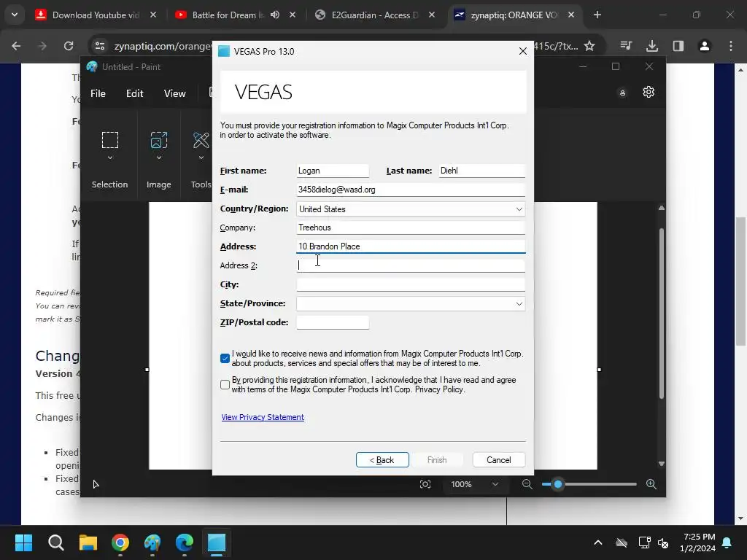Screen dimensions: 747x560
Task: Click the City field
Action: (x=411, y=284)
